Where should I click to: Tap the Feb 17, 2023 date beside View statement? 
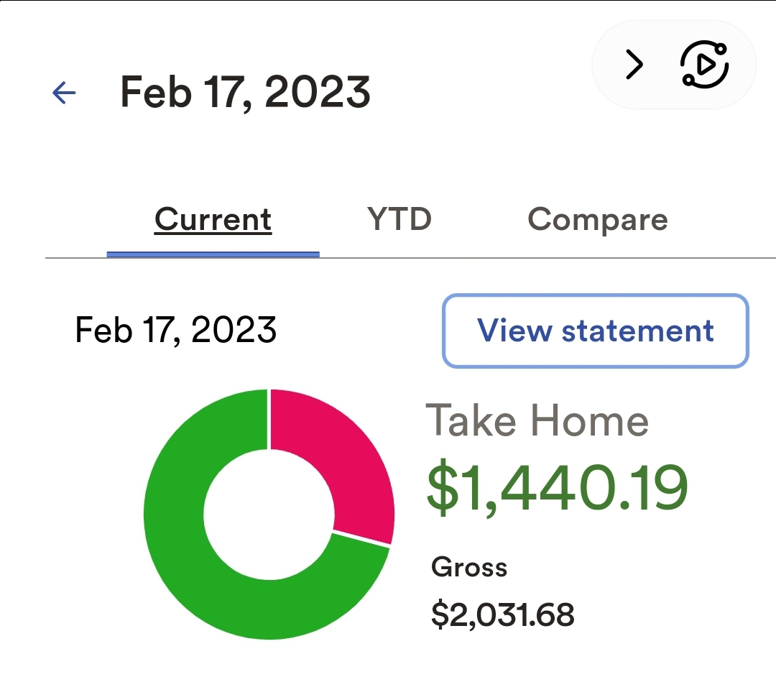click(176, 331)
